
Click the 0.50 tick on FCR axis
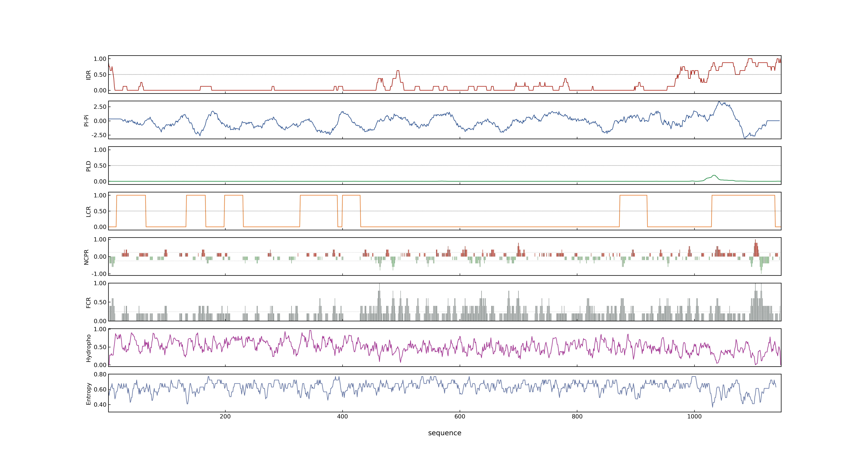tap(100, 302)
